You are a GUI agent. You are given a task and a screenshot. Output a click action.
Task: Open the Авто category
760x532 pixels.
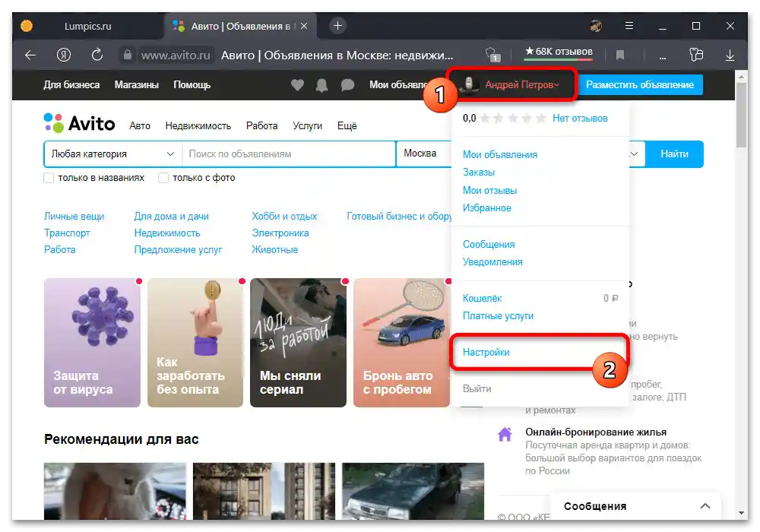[140, 126]
